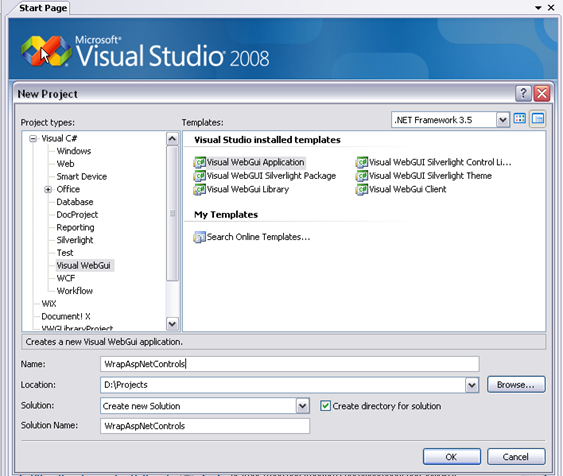
Task: Select Workflow project type
Action: pyautogui.click(x=75, y=291)
